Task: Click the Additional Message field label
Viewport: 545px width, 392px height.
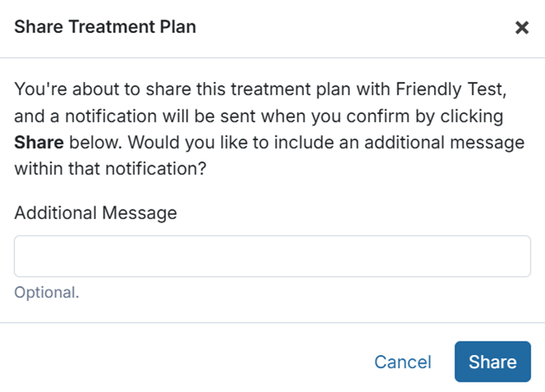Action: 95,213
